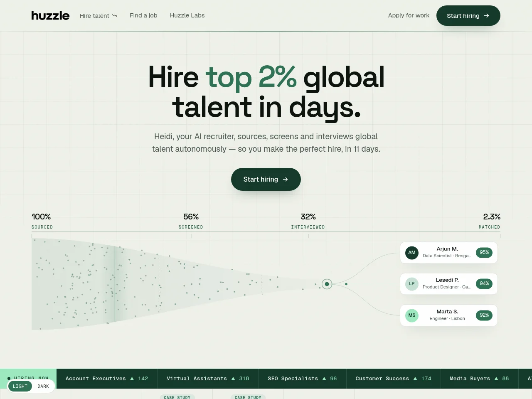The image size is (532, 399).
Task: Open Lesedi P.'s 94% match badge
Action: [x=484, y=284]
